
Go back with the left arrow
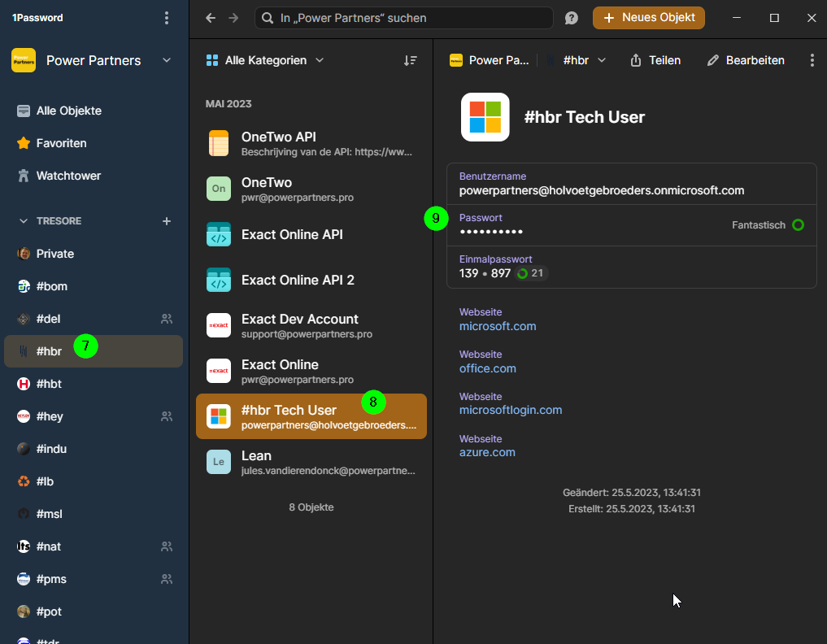(x=211, y=18)
